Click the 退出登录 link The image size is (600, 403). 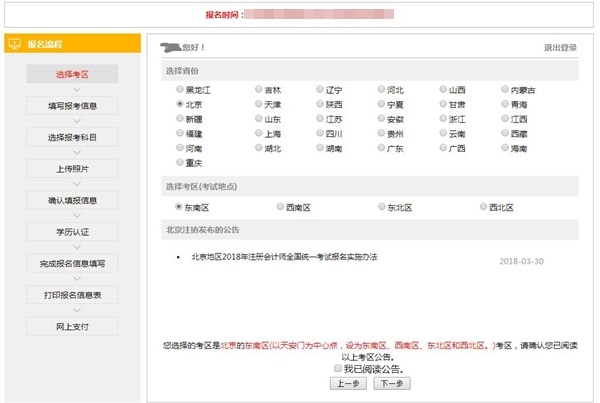click(560, 48)
